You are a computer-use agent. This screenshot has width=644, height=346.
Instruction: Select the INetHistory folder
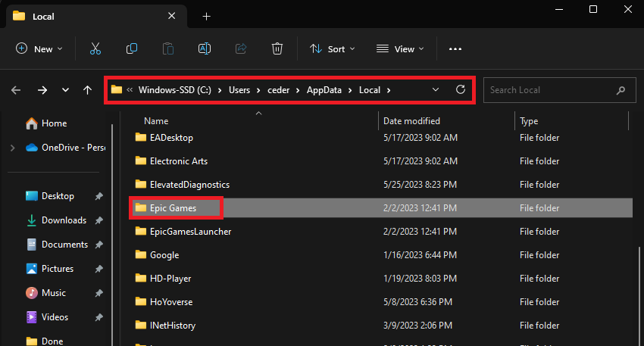point(173,325)
